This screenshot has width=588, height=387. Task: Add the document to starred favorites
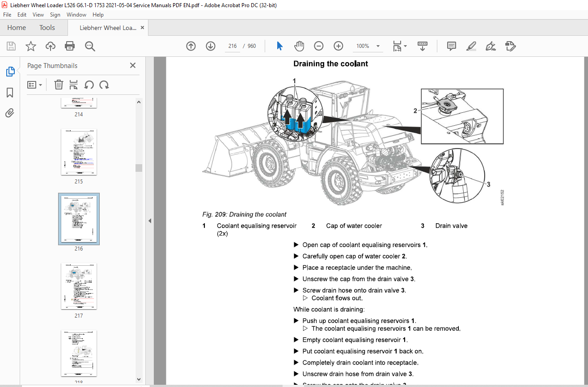[x=30, y=46]
